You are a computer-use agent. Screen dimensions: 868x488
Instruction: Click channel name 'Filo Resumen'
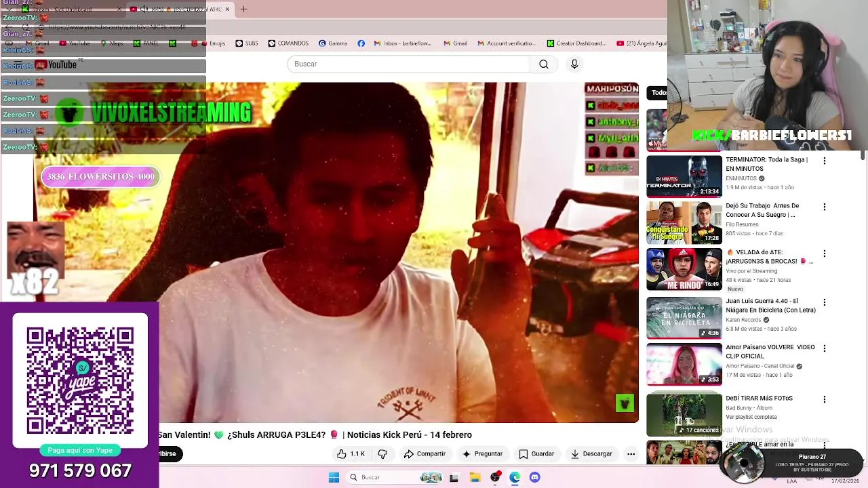[x=742, y=224]
